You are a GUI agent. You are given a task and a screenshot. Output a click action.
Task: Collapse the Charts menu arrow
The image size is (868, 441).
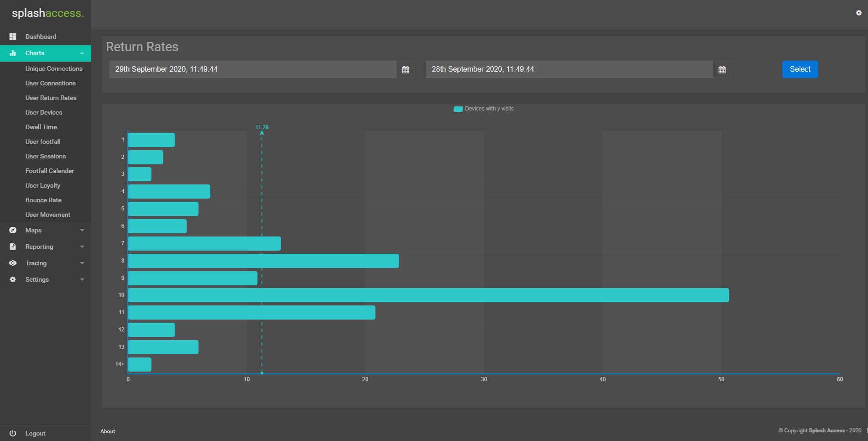tap(82, 53)
